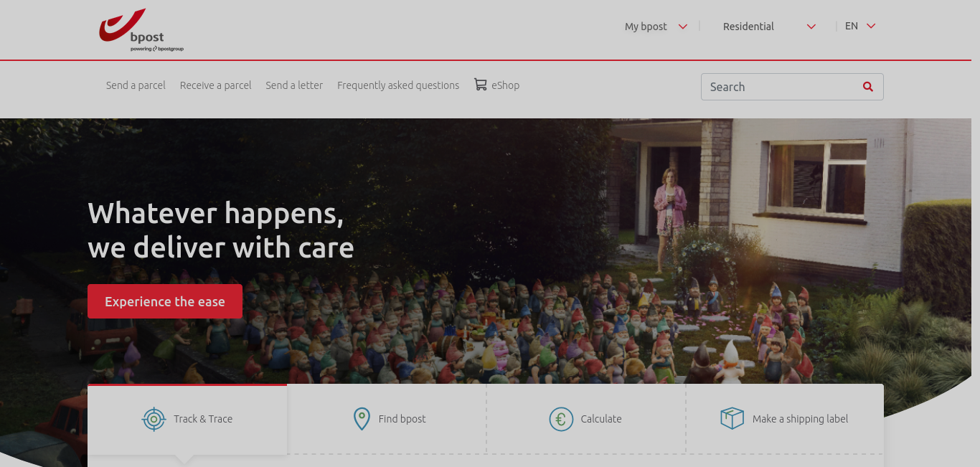Go to Frequently asked questions
The width and height of the screenshot is (980, 467).
(x=398, y=85)
